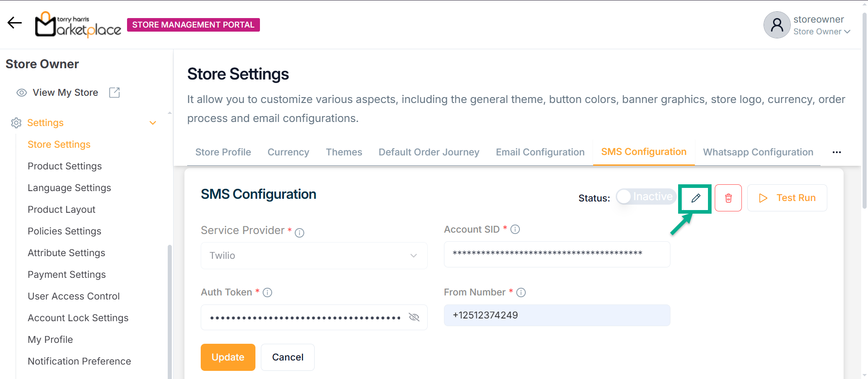Click the Account SID info icon
This screenshot has width=868, height=379.
pos(515,229)
